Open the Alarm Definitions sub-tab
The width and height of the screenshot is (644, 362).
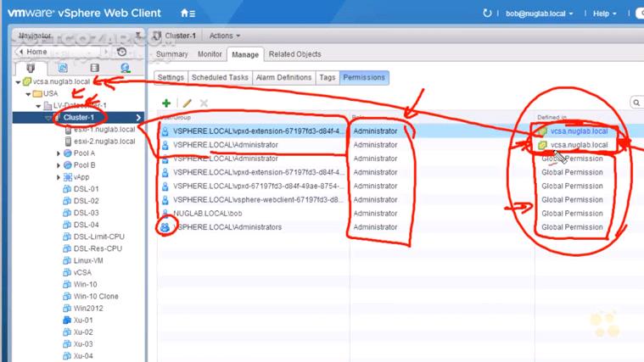[x=283, y=78]
